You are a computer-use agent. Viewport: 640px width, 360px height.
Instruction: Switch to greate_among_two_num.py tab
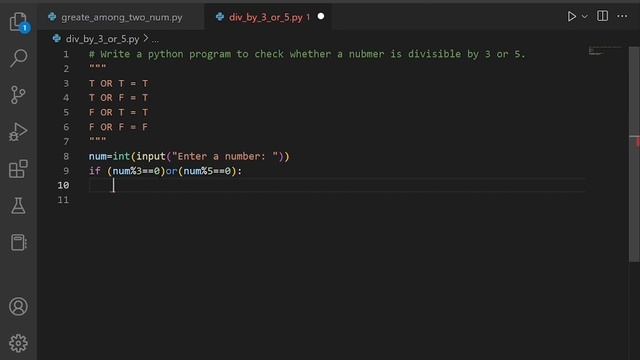tap(121, 17)
